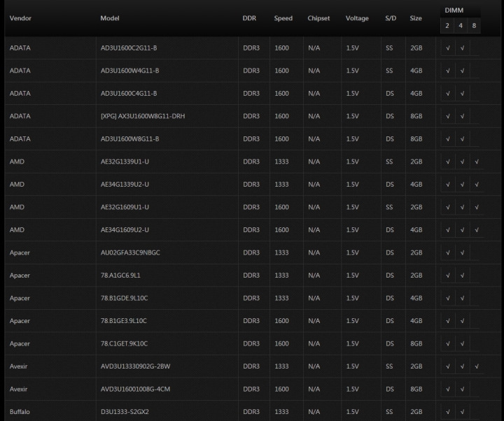
Task: Click the Buffalo vendor cell
Action: click(x=20, y=412)
